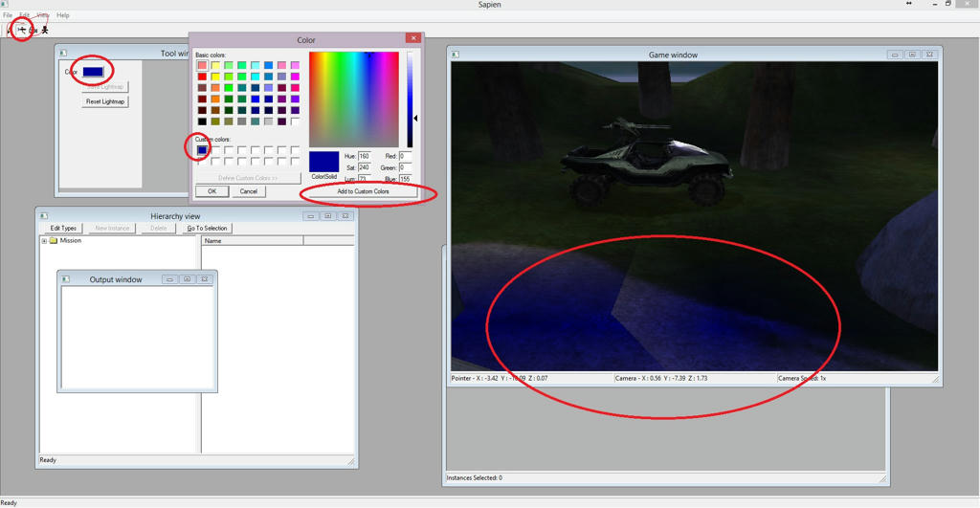
Task: Select the dark blue custom color slot
Action: pyautogui.click(x=202, y=150)
